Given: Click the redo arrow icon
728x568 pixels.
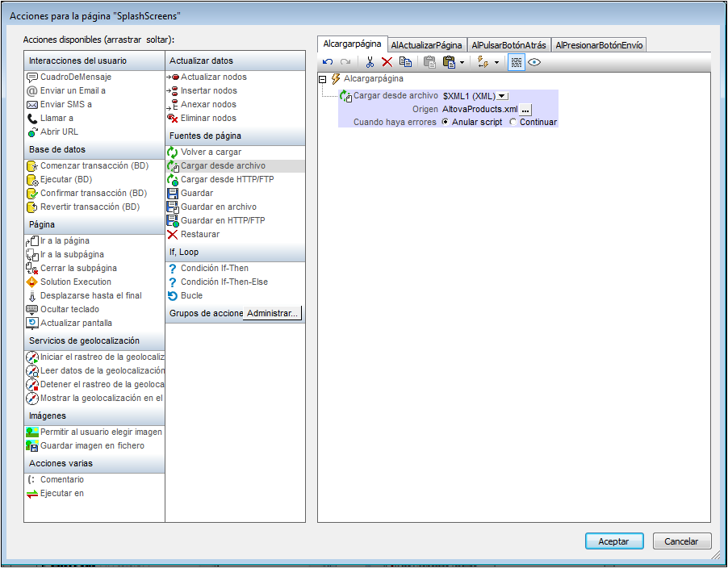Looking at the screenshot, I should [345, 62].
